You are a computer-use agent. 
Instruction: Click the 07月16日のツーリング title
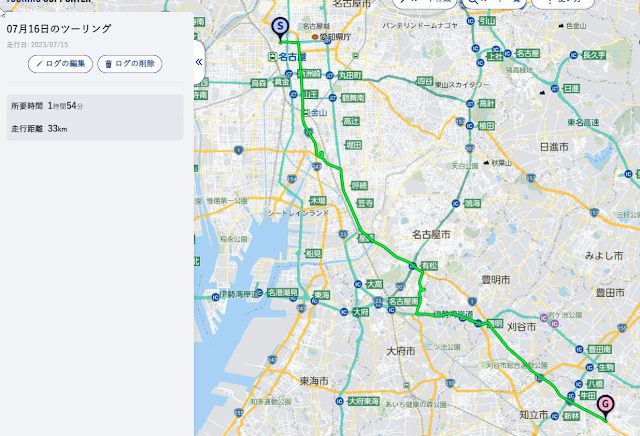(59, 29)
